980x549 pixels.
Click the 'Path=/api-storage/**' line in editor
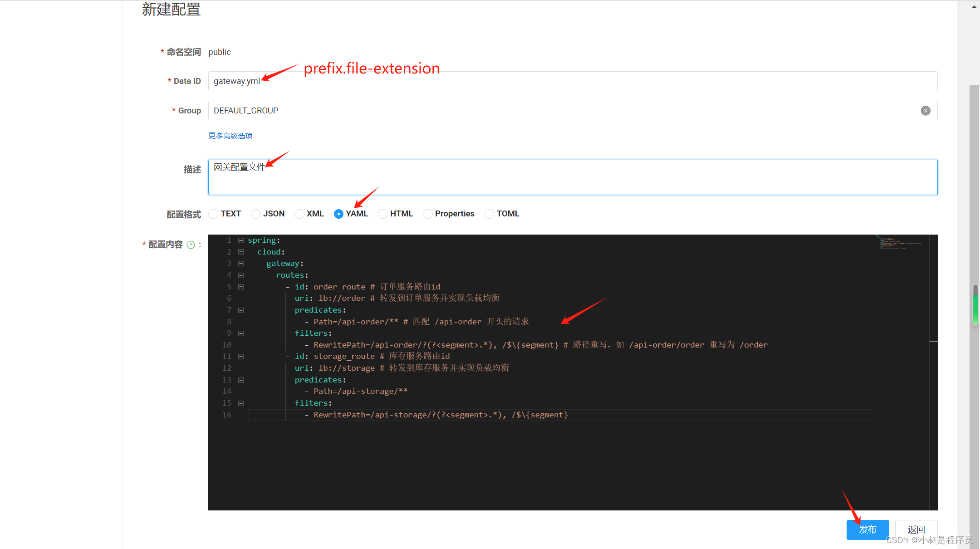click(356, 392)
